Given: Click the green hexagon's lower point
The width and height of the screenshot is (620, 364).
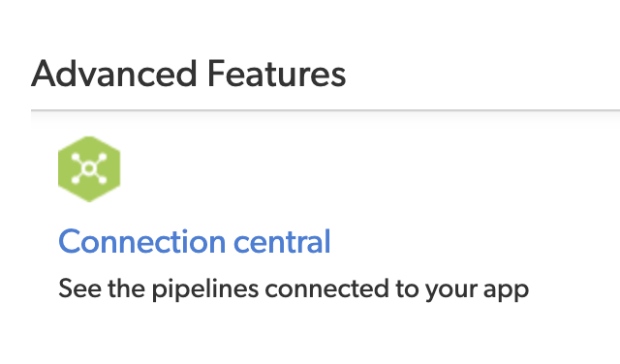Looking at the screenshot, I should click(89, 198).
